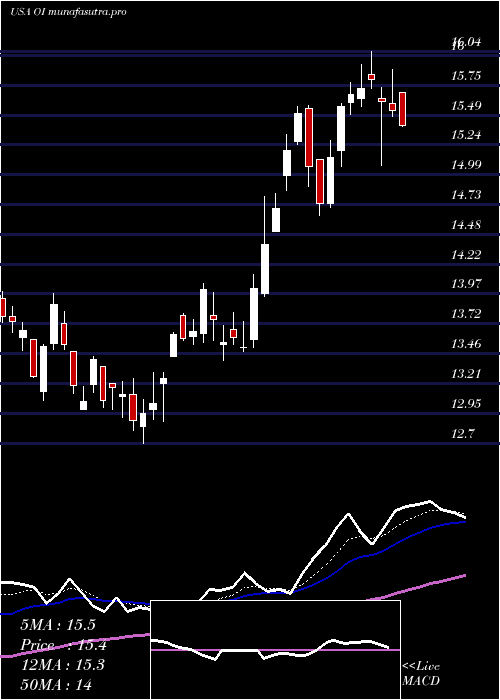
Task: Click the last red candlestick on the right
Action: 403,109
